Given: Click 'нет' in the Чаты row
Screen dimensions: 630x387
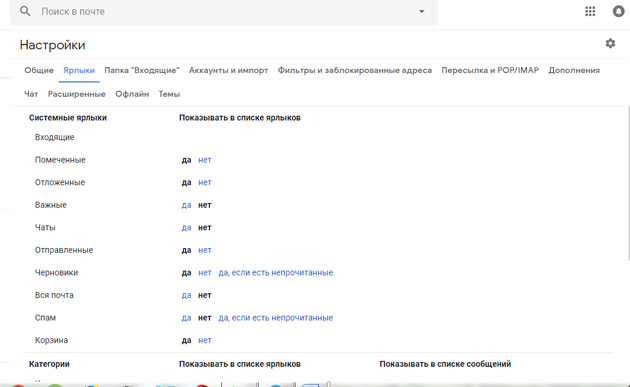Looking at the screenshot, I should 205,227.
